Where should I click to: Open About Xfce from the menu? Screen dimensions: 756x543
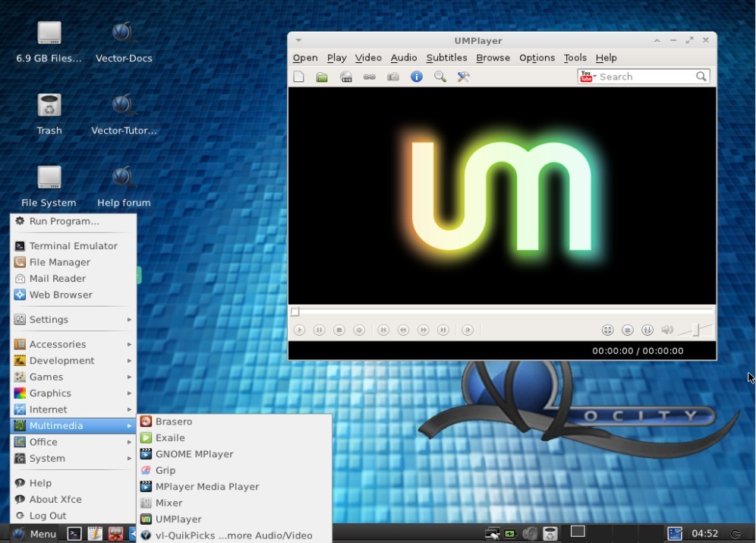tap(74, 500)
